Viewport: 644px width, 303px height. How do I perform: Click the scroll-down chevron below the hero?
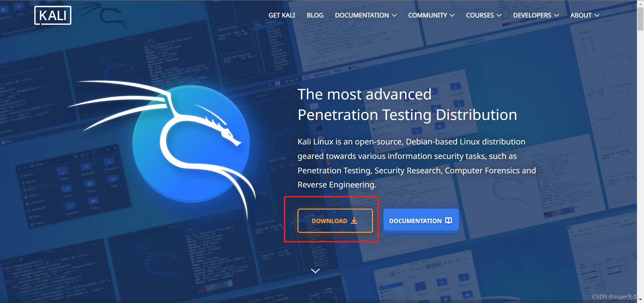(315, 271)
